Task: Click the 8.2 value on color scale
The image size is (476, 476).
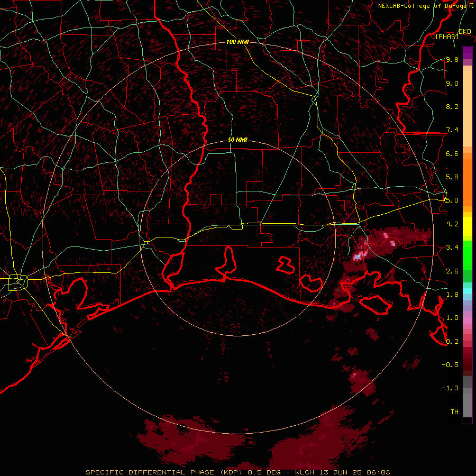Action: point(452,106)
